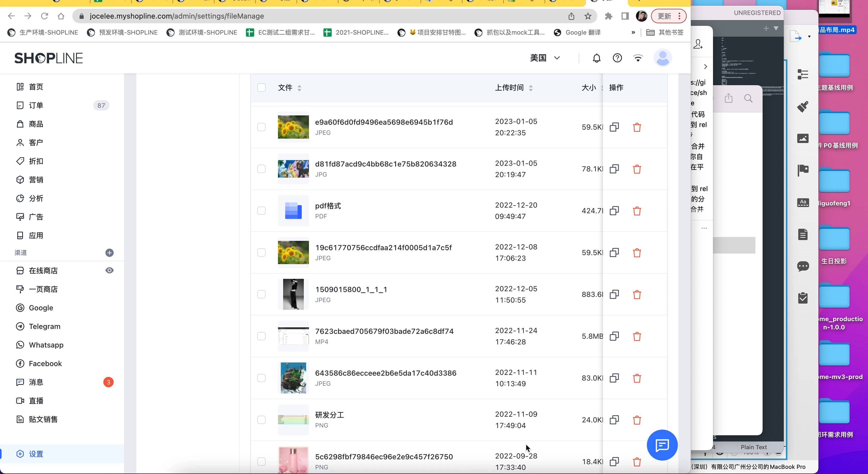Click Plain Text in editor status bar
The height and width of the screenshot is (474, 868).
[x=754, y=447]
